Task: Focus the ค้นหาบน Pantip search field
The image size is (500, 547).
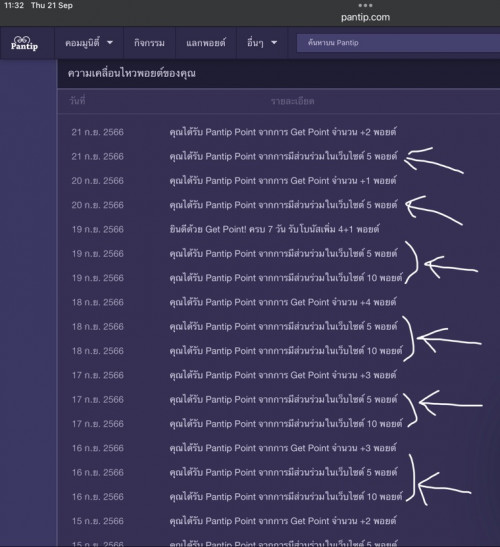Action: pyautogui.click(x=398, y=43)
